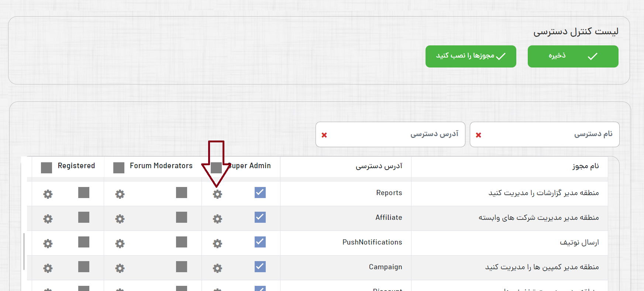Uncheck Super Admin permission for Reports

[x=260, y=193]
